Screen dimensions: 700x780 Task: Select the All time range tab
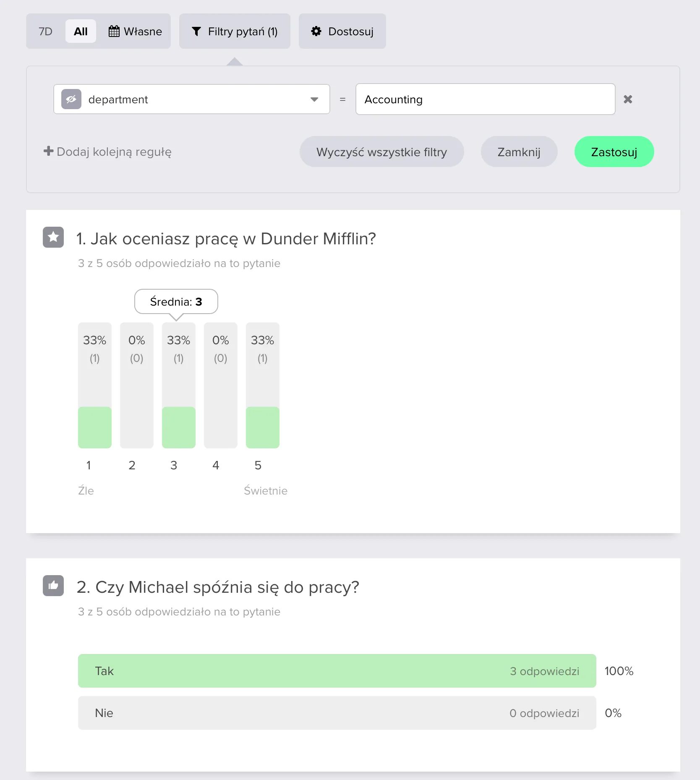(81, 31)
